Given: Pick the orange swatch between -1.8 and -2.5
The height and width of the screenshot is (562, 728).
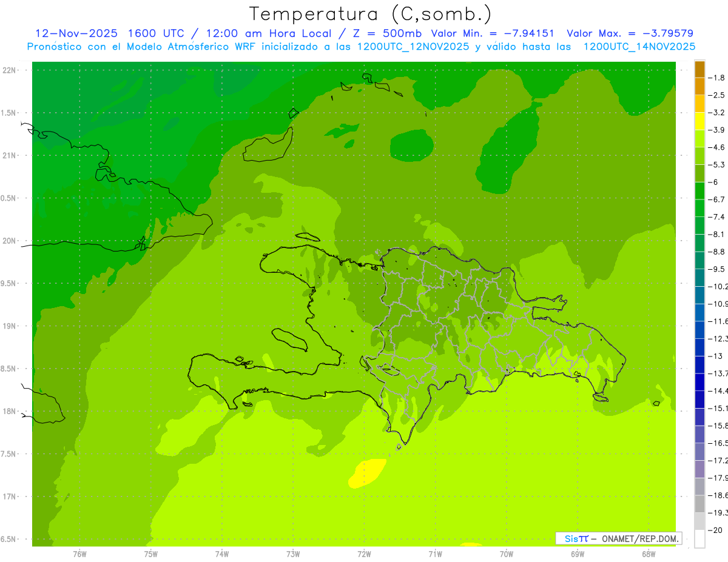Looking at the screenshot, I should click(699, 86).
